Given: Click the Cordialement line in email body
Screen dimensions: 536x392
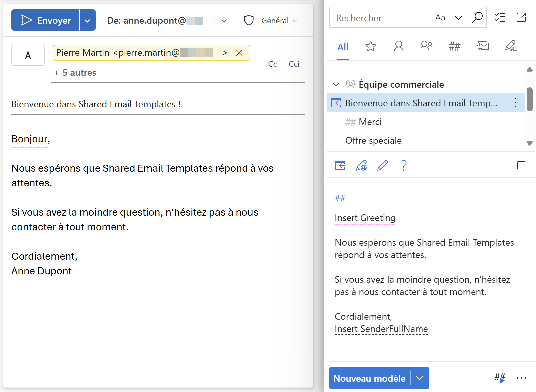Looking at the screenshot, I should pyautogui.click(x=44, y=256).
